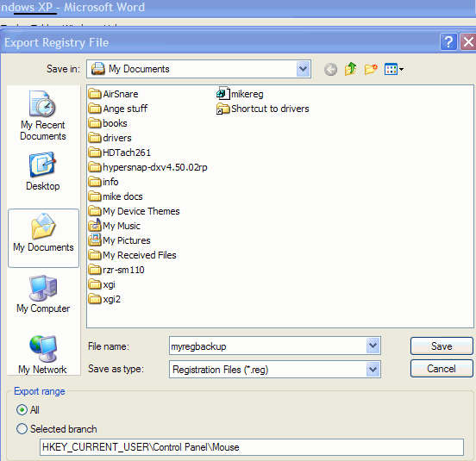Expand the Save as type dropdown

(373, 370)
